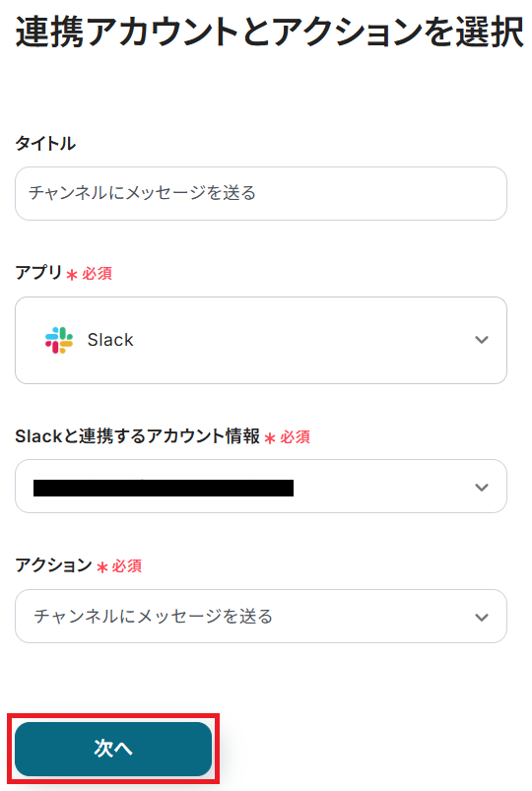Click the red asterisk beside アクション
This screenshot has width=532, height=791.
[101, 567]
